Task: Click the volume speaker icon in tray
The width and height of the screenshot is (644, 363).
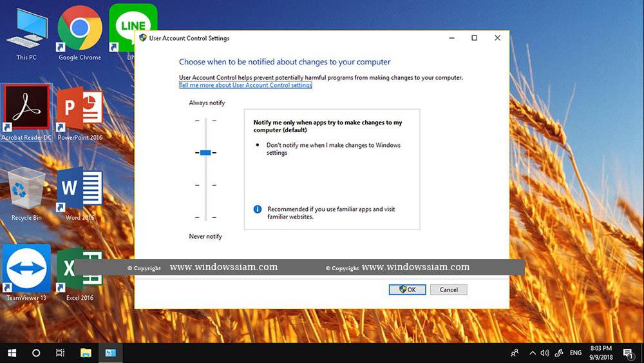Action: [x=545, y=353]
